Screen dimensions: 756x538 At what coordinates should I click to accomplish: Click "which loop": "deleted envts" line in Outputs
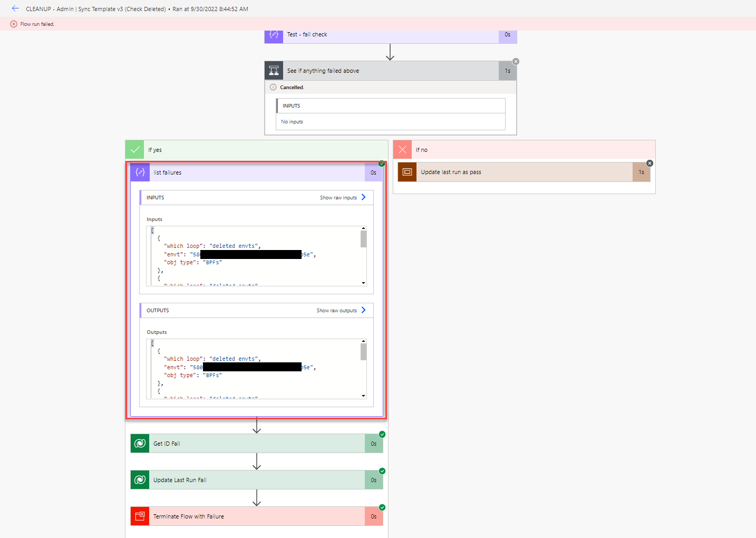coord(212,359)
